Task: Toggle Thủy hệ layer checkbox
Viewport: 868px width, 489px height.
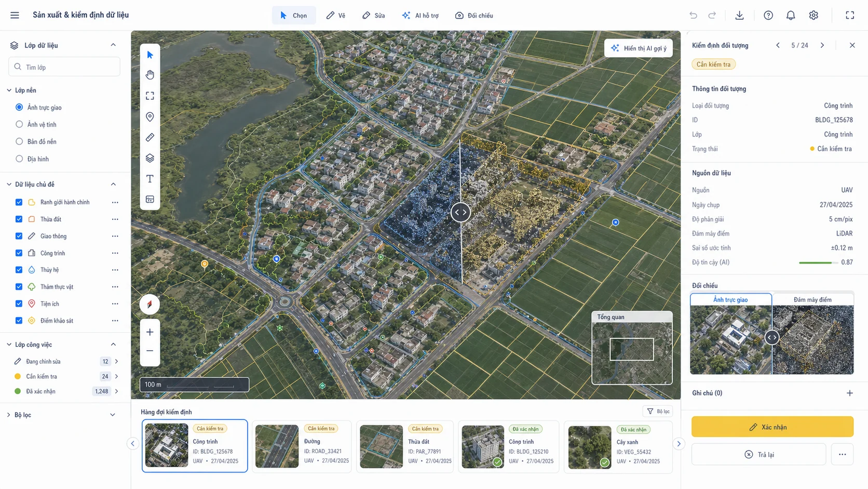Action: pos(19,270)
